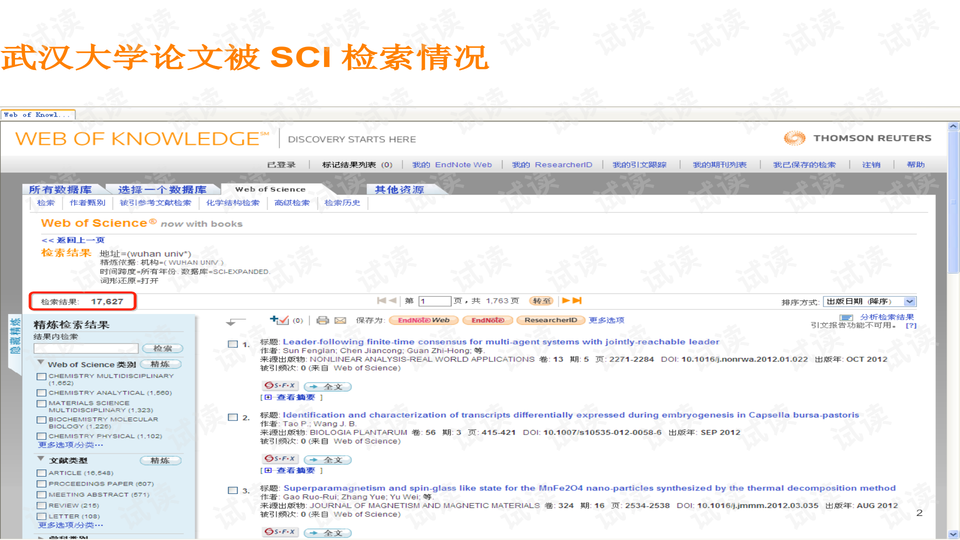Check CHEMISTRY MULTIDISCIPLINARY category box
The image size is (960, 540).
click(41, 377)
